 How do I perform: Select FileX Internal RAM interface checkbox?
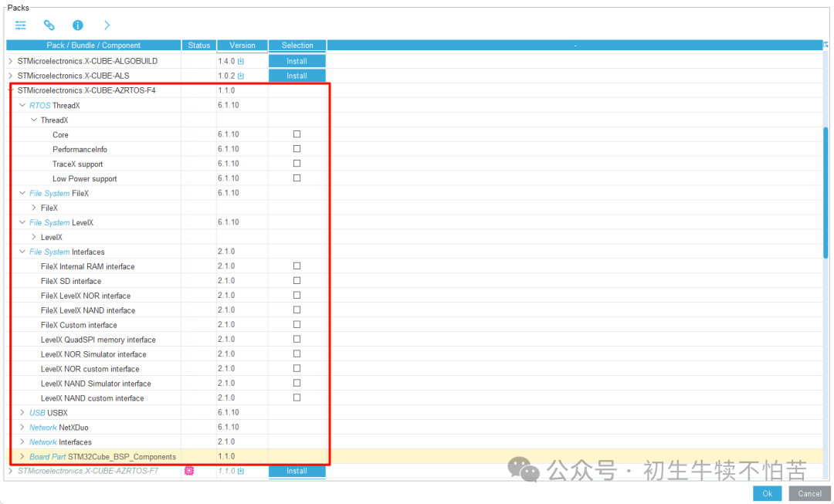click(297, 266)
